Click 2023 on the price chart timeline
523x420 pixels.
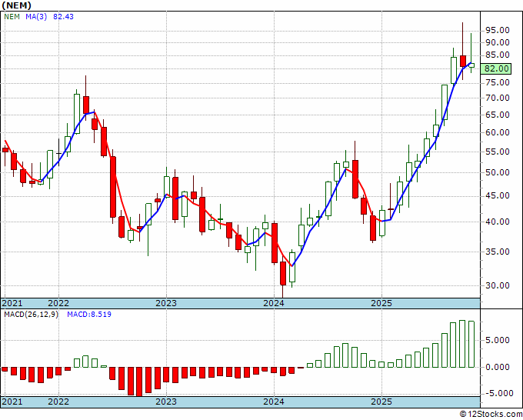pyautogui.click(x=166, y=303)
